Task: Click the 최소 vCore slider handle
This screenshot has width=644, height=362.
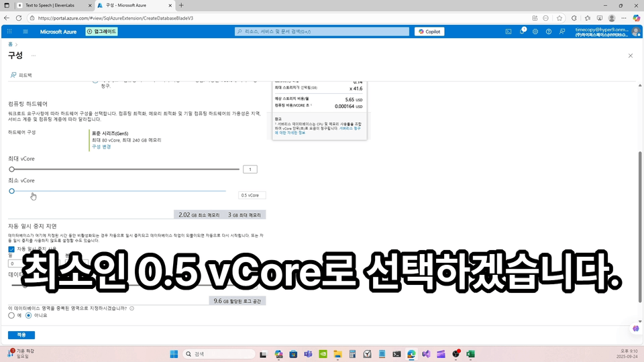Action: click(x=12, y=191)
